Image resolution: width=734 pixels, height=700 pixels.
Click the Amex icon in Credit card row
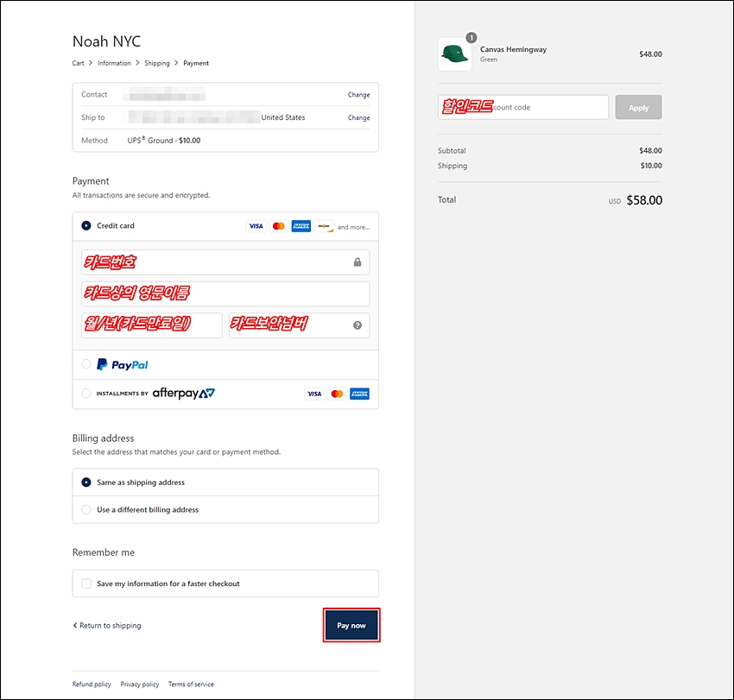click(301, 226)
